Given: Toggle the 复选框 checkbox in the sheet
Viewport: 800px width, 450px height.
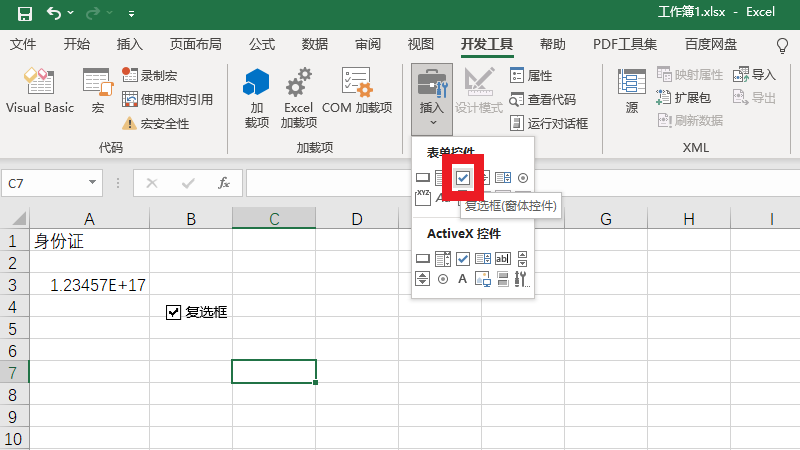Looking at the screenshot, I should (173, 312).
